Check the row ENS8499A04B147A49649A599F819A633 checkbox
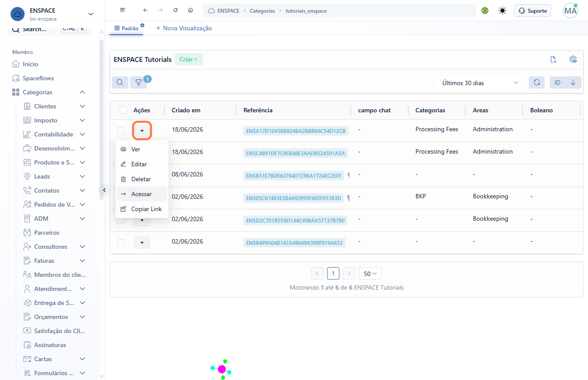 click(121, 243)
